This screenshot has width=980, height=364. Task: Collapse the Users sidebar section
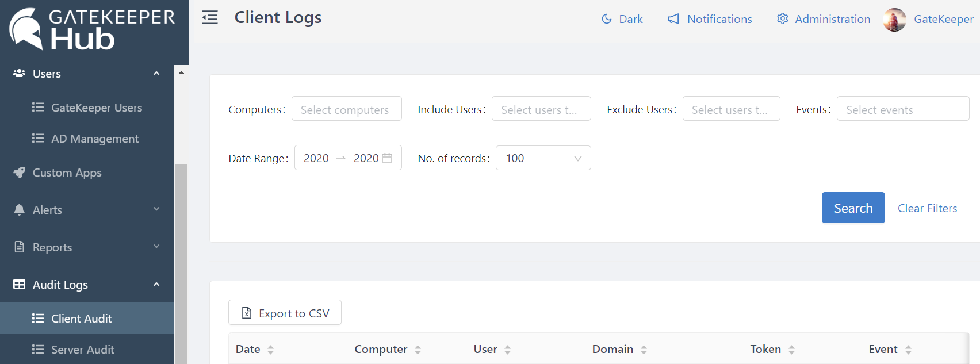click(156, 74)
